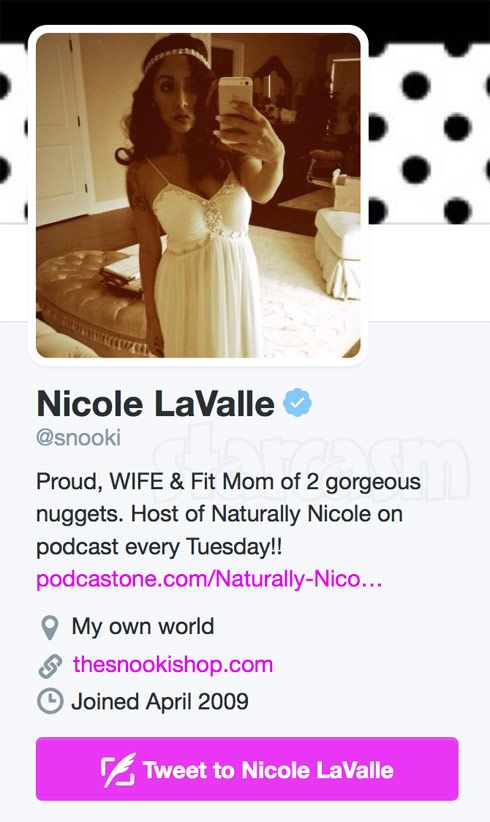Click the Joined April 2009 text
Viewport: 490px width, 822px height.
160,701
